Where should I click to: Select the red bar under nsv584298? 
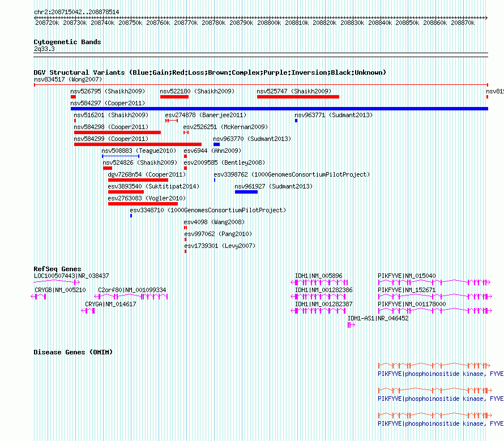117,132
